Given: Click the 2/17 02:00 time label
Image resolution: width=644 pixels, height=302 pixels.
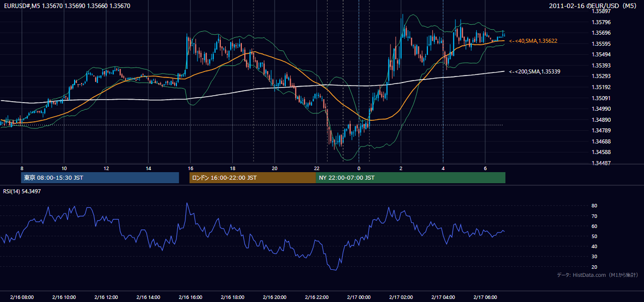Looking at the screenshot, I should [x=401, y=297].
